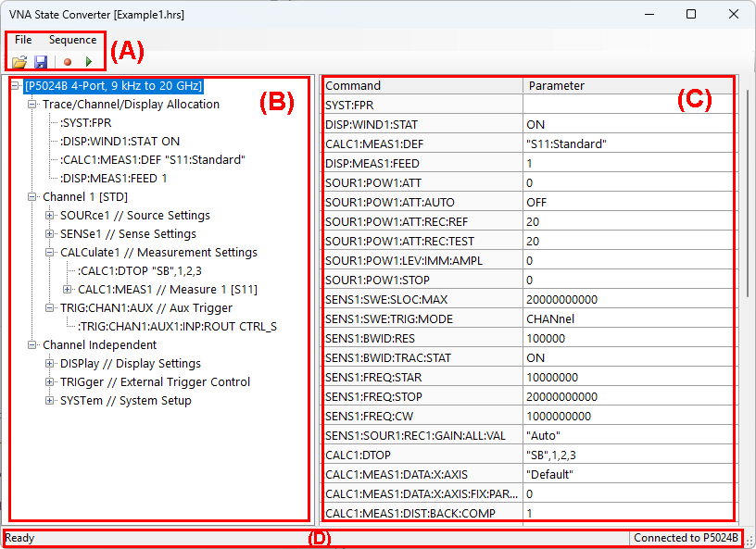Open the File menu
The height and width of the screenshot is (549, 756).
[23, 40]
